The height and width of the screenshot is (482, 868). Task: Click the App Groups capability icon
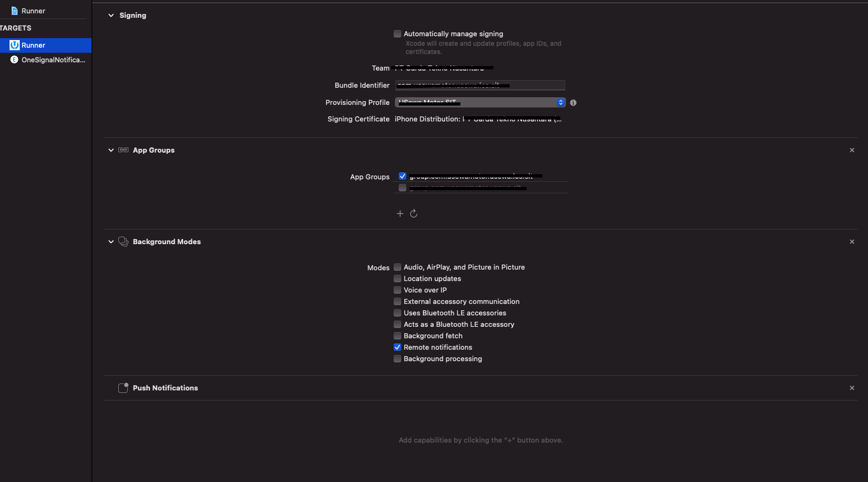[122, 149]
